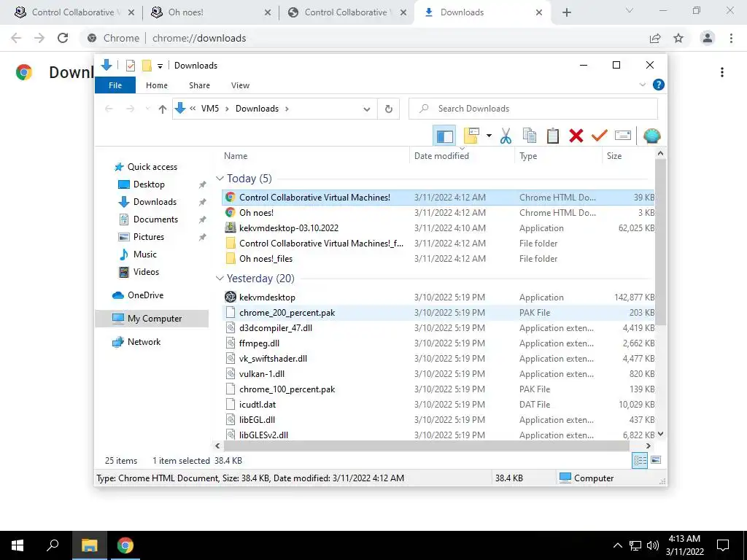
Task: Click the volume icon in system tray
Action: coord(653,545)
